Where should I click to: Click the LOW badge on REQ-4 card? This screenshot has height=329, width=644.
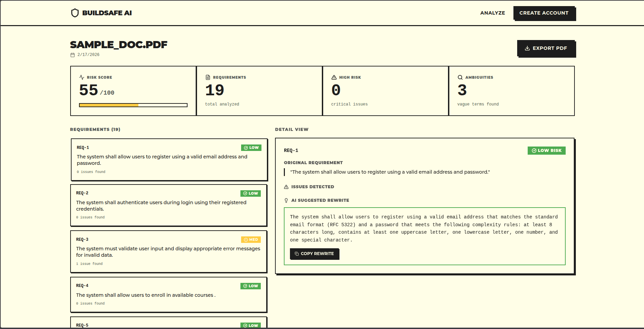(x=251, y=286)
